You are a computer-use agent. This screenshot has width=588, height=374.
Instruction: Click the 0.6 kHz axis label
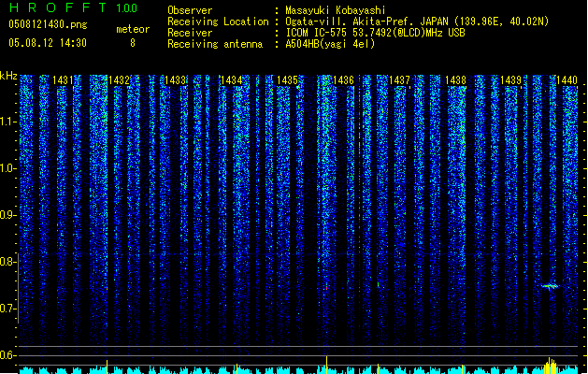coord(7,355)
